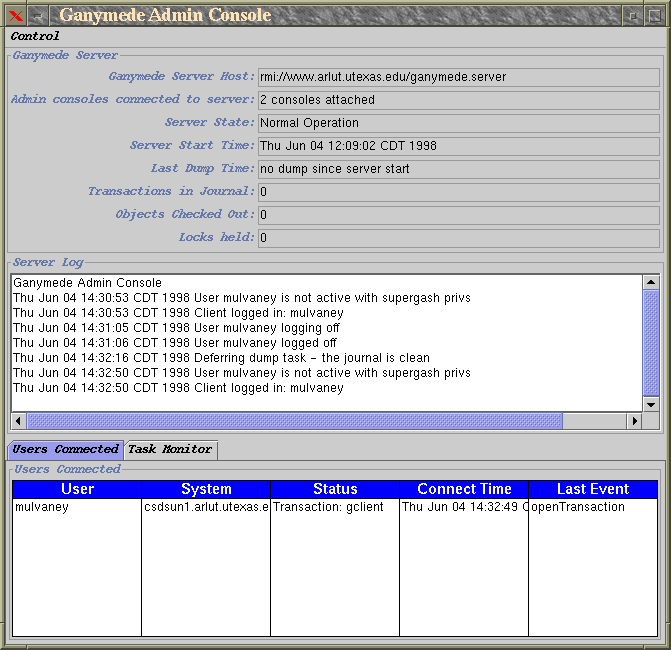Click the server log vertical scrollbar thumb
671x650 pixels.
point(651,342)
